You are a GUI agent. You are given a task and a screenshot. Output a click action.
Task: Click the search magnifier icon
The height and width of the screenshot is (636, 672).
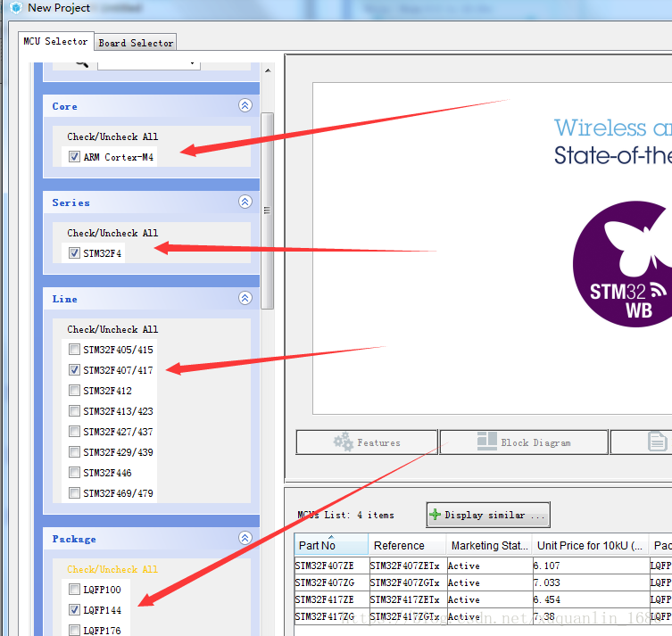(x=81, y=64)
